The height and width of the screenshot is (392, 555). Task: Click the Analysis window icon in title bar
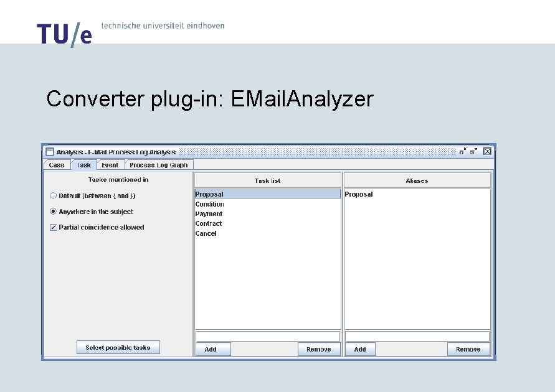click(x=49, y=151)
